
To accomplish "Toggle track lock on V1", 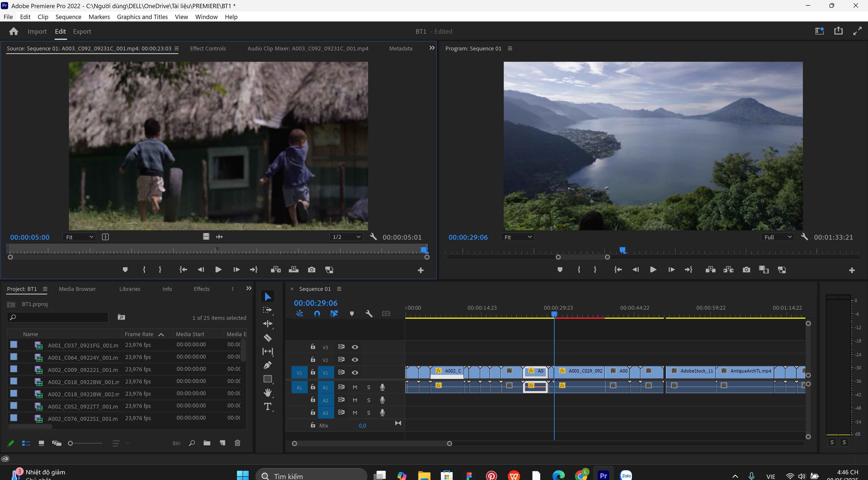I will coord(313,372).
